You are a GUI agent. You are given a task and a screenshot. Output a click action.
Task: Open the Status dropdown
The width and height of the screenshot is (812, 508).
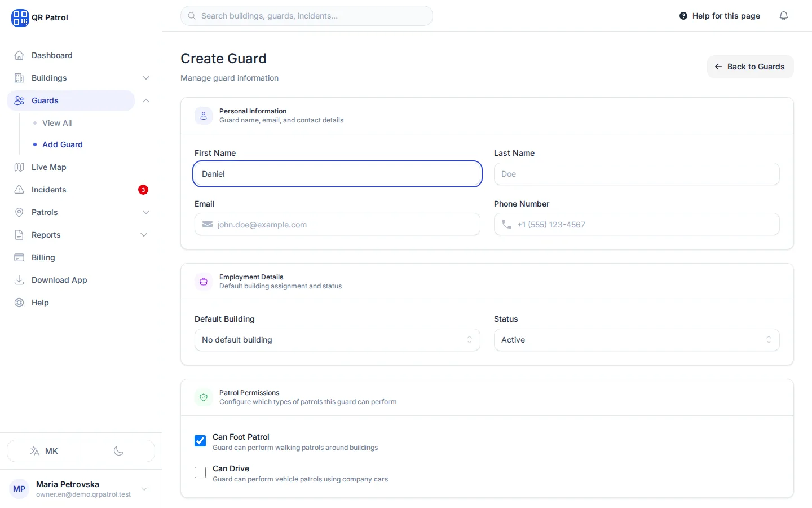coord(637,340)
